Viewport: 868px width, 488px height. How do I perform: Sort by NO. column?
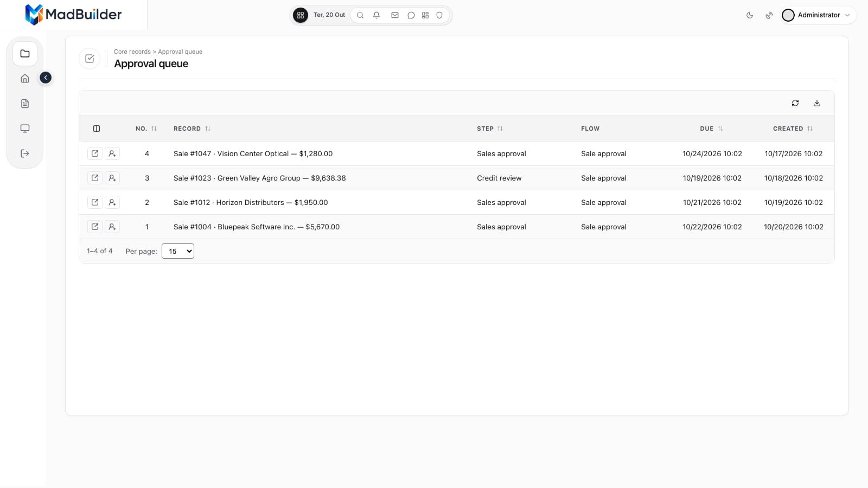(x=146, y=129)
